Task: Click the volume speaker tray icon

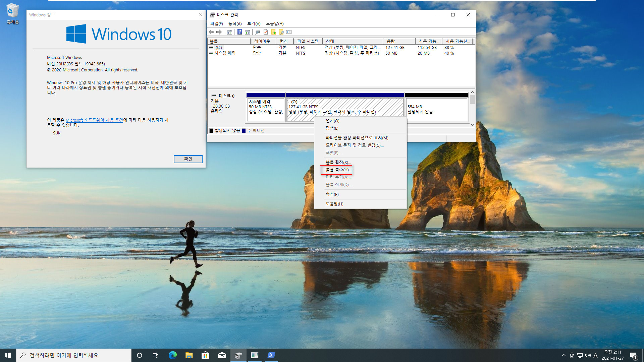Action: pos(588,355)
